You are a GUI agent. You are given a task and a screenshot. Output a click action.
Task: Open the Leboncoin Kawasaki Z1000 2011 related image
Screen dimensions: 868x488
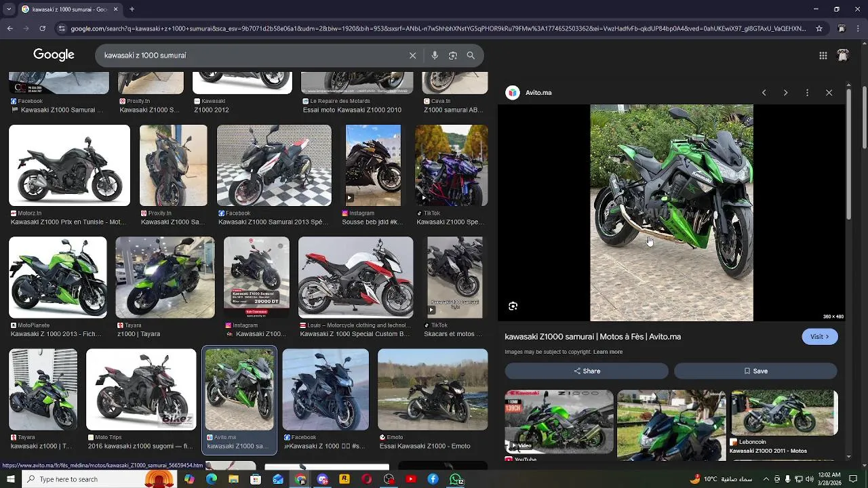(784, 413)
